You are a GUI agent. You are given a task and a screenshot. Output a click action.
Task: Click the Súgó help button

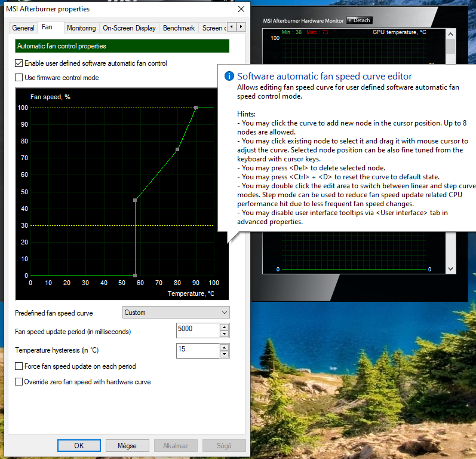tap(224, 445)
